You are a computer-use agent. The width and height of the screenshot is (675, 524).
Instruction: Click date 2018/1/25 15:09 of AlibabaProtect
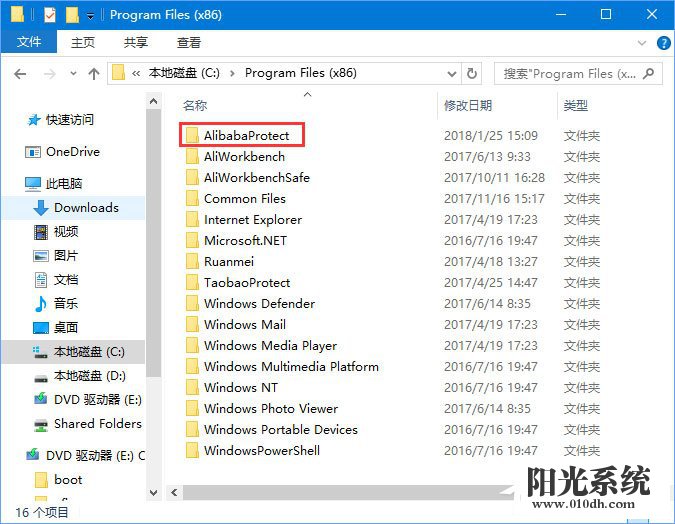[491, 136]
